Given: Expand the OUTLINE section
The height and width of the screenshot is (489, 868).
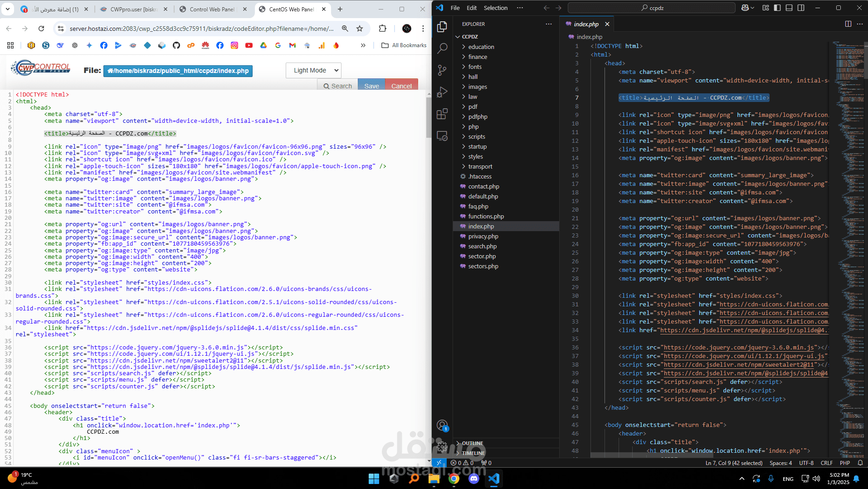Looking at the screenshot, I should pyautogui.click(x=472, y=443).
